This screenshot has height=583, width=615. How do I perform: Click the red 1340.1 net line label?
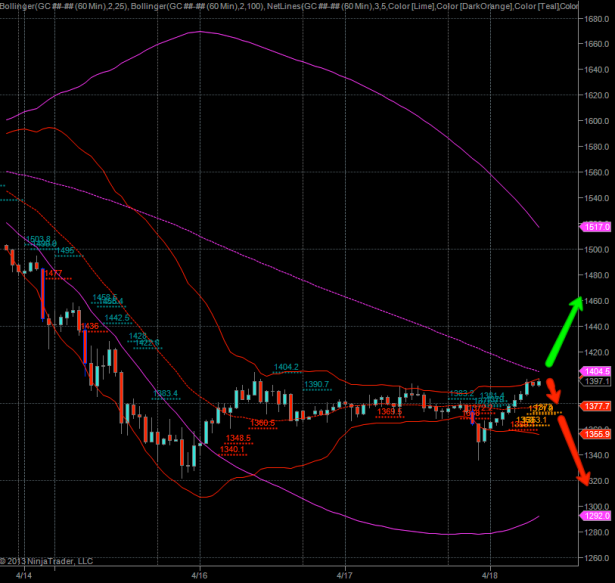tap(231, 449)
